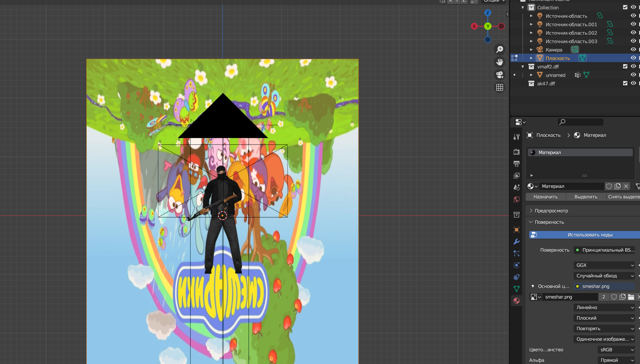Toggle camera view with the camera icon
Screen dimensions: 640x364
(500, 75)
